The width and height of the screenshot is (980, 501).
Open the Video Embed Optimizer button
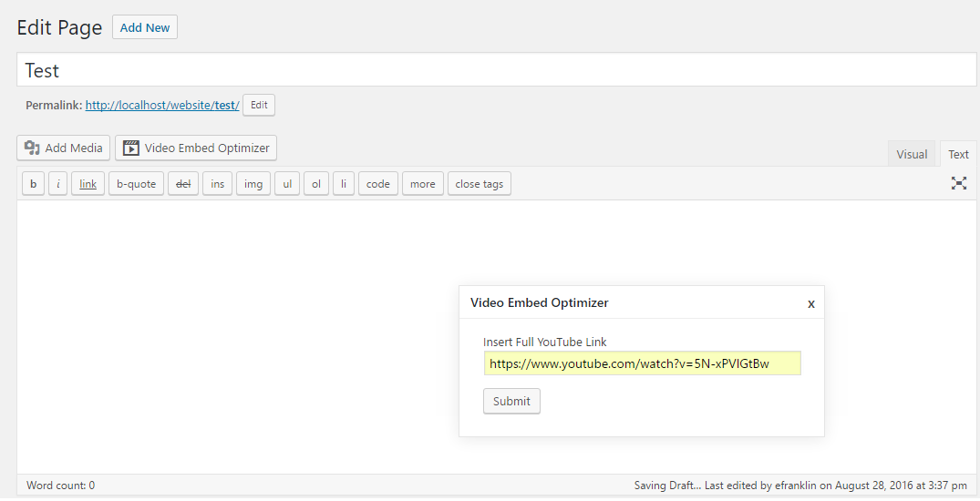click(x=196, y=148)
